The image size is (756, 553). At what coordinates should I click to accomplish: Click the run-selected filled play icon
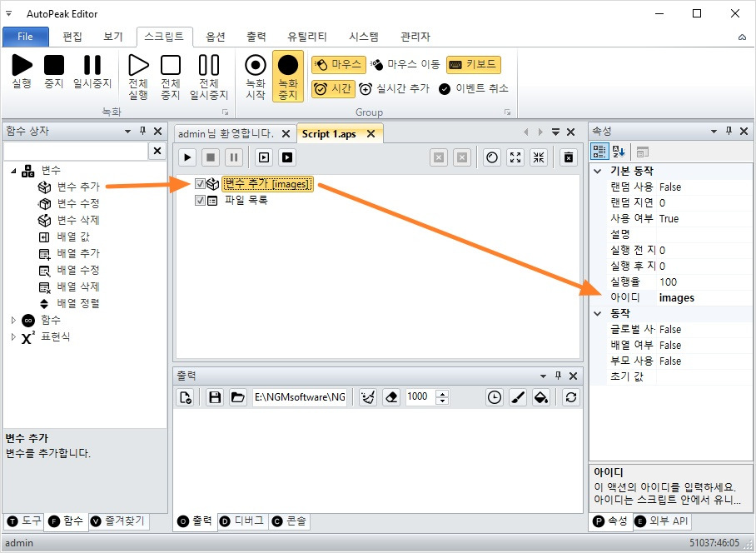coord(287,157)
